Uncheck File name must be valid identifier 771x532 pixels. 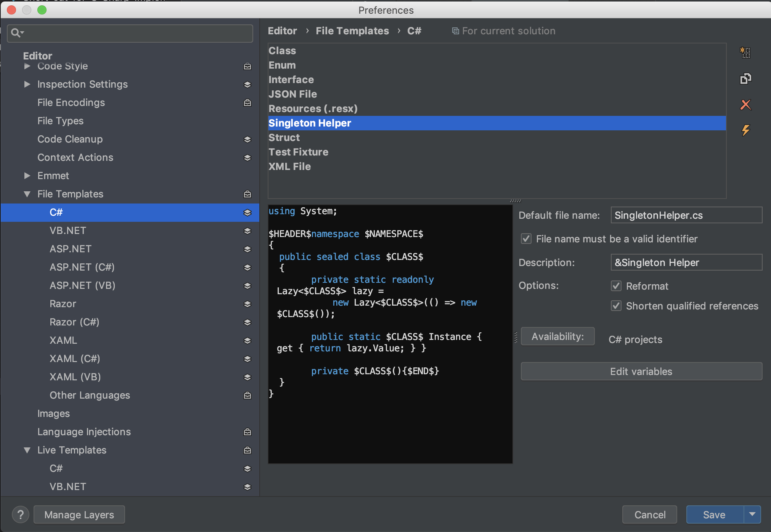526,239
